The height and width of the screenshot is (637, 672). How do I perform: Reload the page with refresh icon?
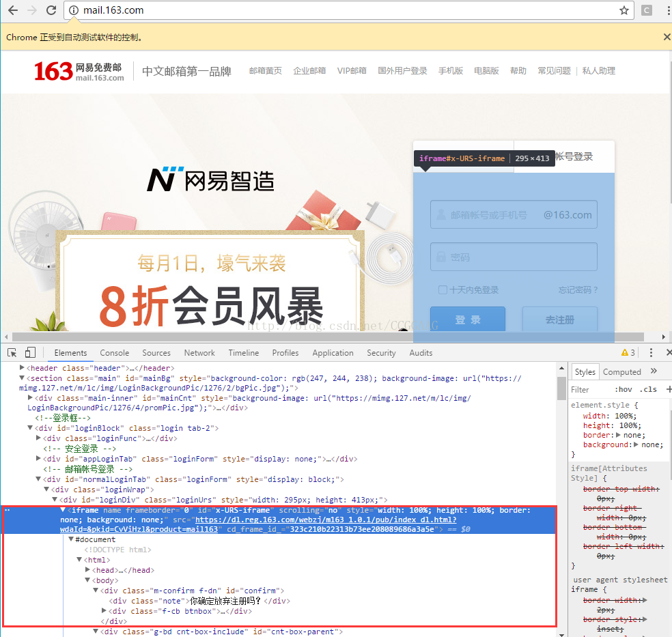(51, 10)
